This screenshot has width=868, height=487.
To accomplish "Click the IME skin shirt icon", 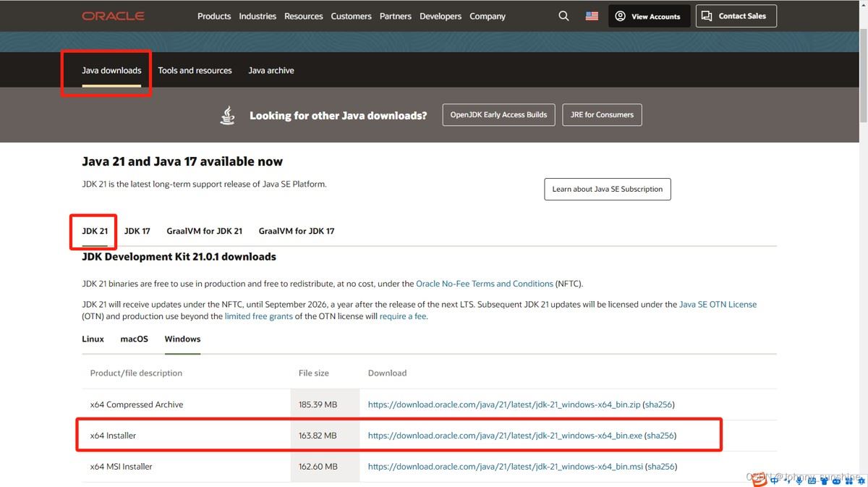I will 824,480.
